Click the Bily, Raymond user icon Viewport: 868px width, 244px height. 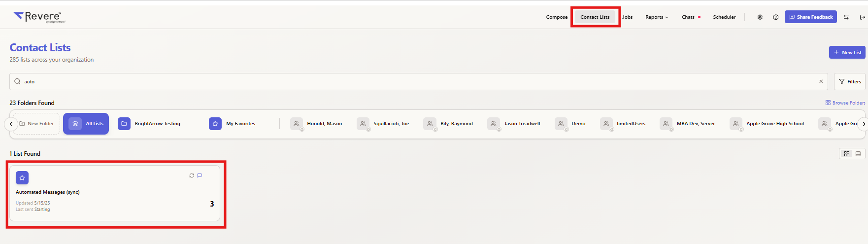tap(430, 124)
